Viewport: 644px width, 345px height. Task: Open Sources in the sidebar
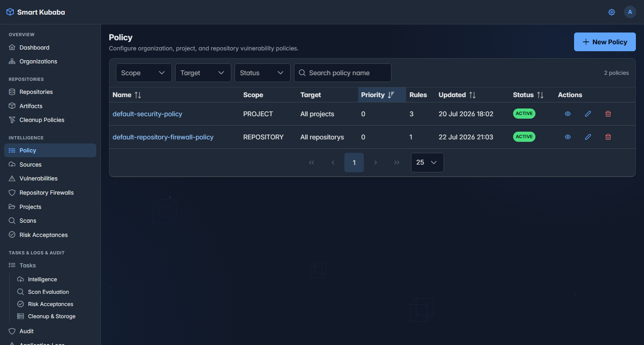point(50,165)
